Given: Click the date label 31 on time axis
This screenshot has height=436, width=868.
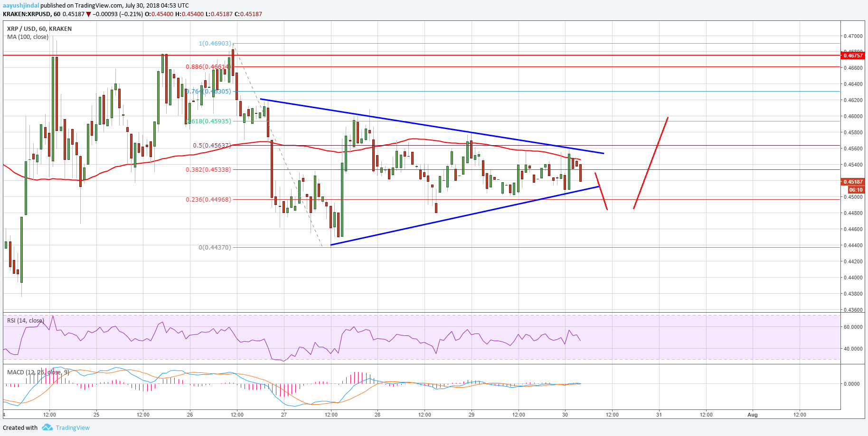Looking at the screenshot, I should 659,415.
